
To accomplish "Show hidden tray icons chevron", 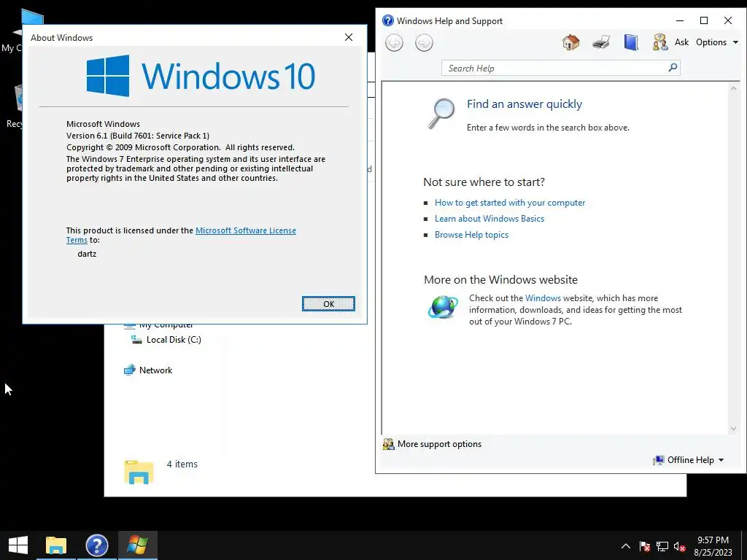I will [626, 546].
